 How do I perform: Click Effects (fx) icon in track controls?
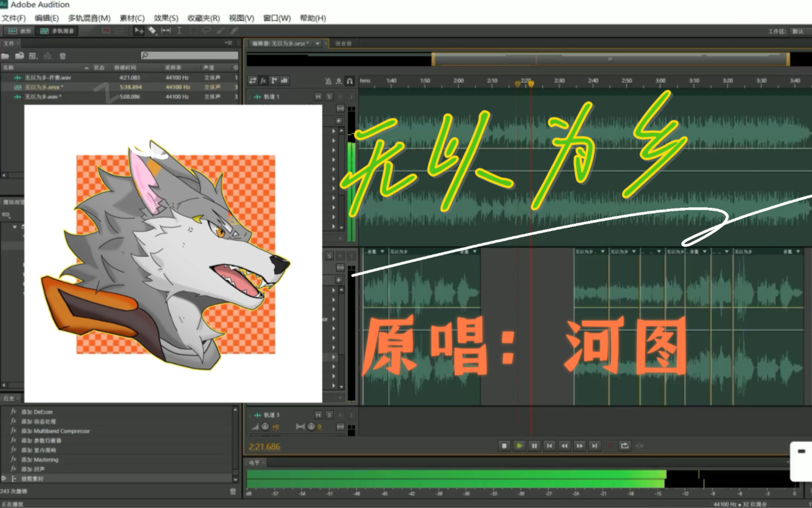point(263,81)
